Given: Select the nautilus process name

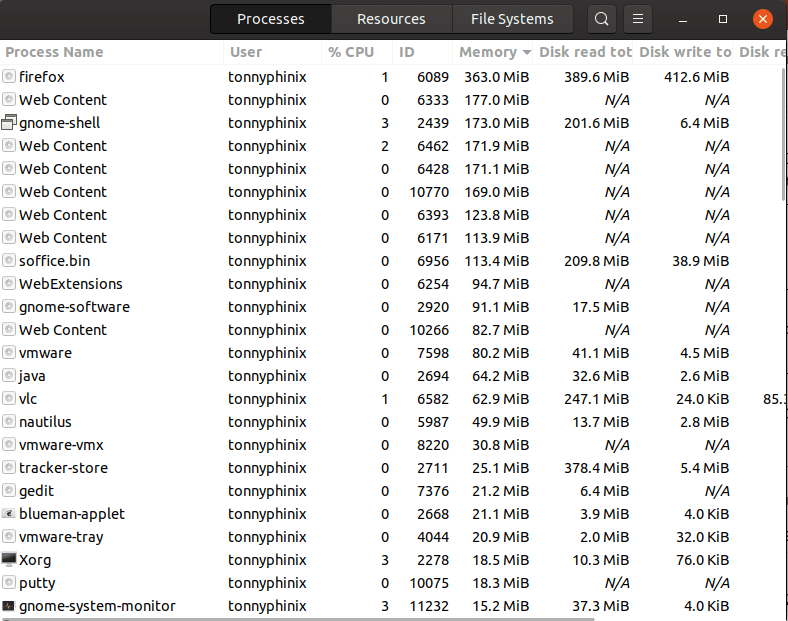Looking at the screenshot, I should [x=45, y=422].
